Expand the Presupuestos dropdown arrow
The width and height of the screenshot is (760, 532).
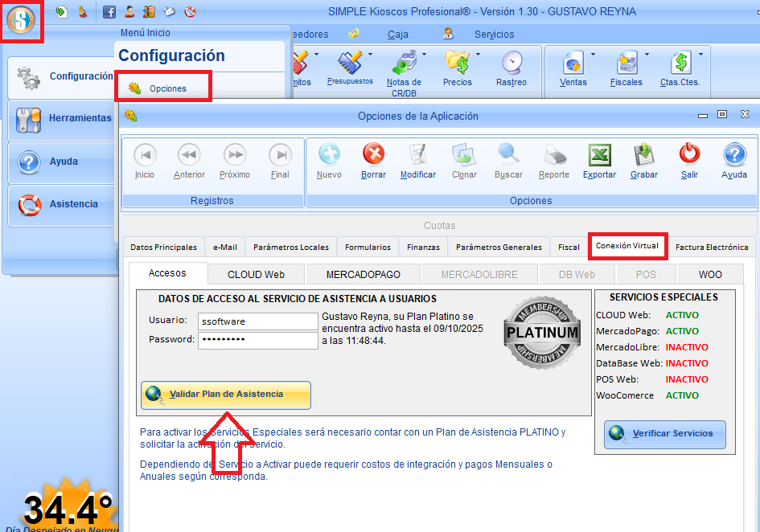(371, 55)
